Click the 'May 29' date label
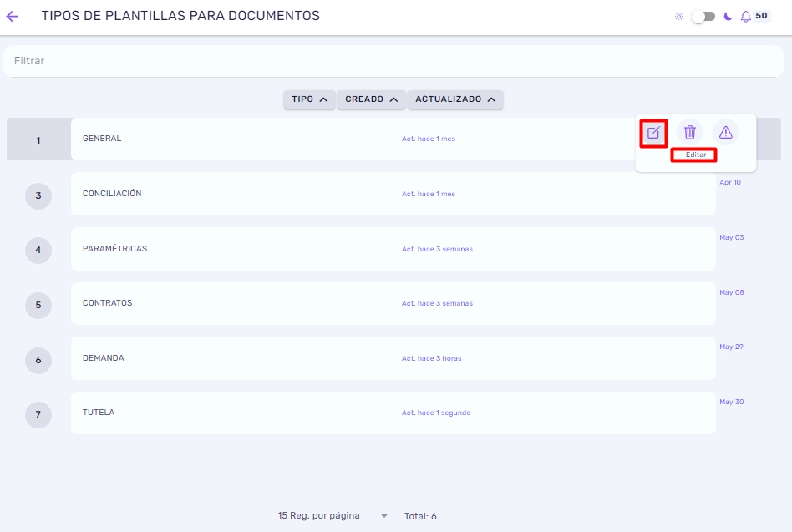This screenshot has height=532, width=792. coord(731,347)
